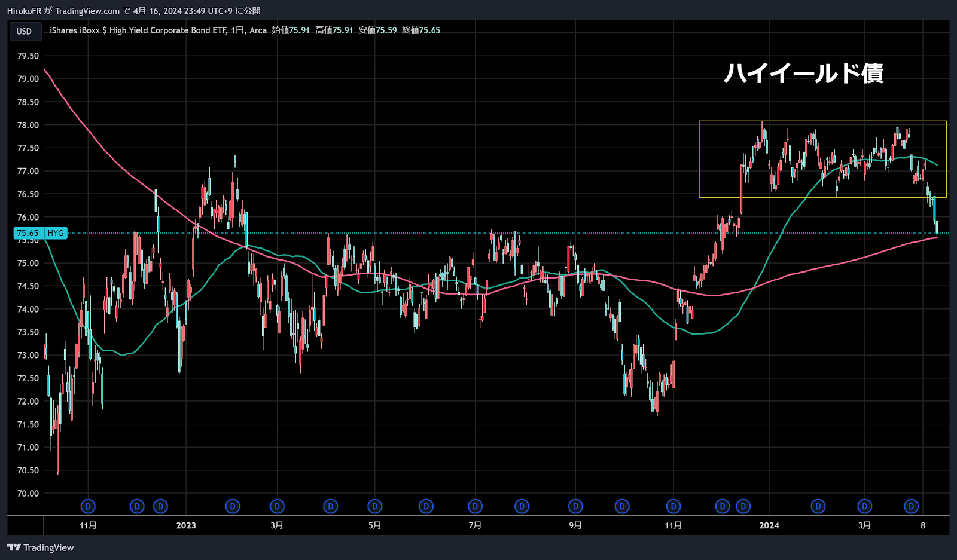The width and height of the screenshot is (957, 560).
Task: Click the 76.00 price axis label
Action: [x=28, y=217]
